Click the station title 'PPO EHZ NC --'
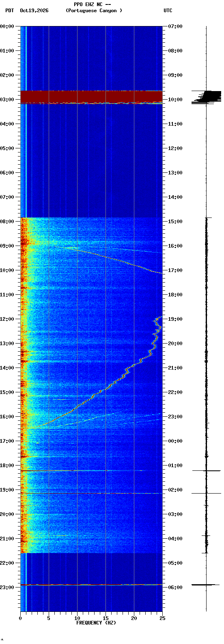The width and height of the screenshot is (224, 644). pos(92,4)
